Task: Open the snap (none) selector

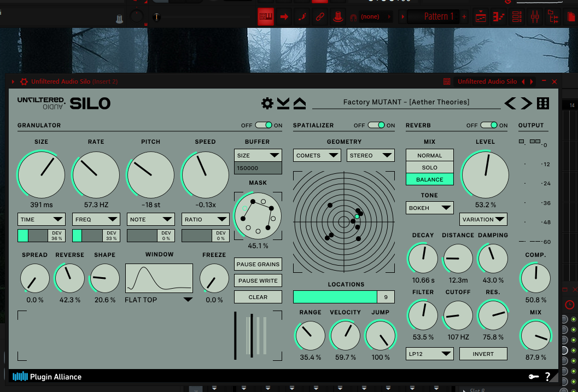Action: point(376,16)
